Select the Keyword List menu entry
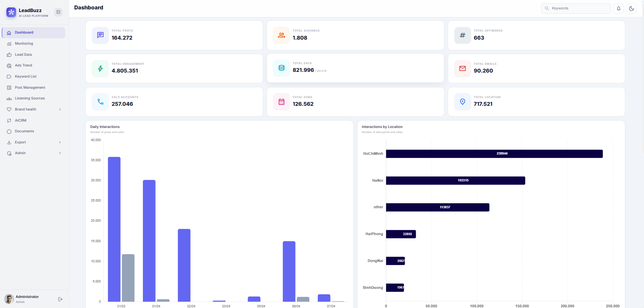The image size is (644, 308). [x=26, y=76]
